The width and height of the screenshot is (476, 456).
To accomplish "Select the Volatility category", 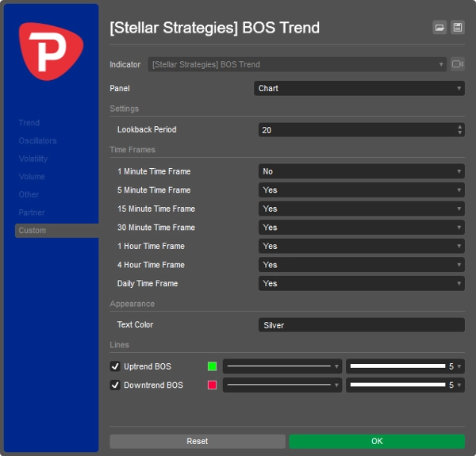I will [33, 159].
